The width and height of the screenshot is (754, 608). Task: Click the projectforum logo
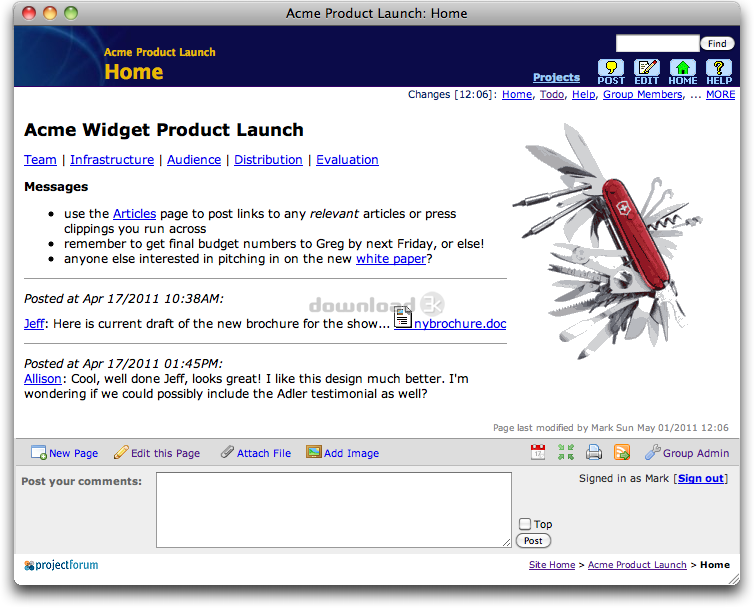click(x=61, y=565)
